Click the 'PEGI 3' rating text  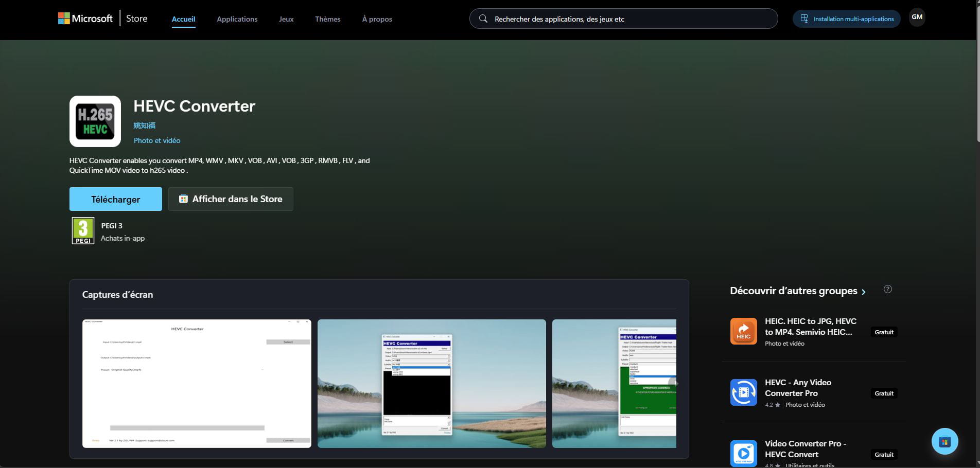point(112,226)
